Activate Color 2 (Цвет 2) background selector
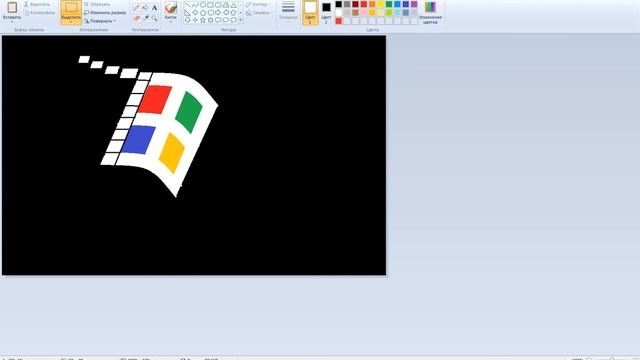The image size is (640, 360). (326, 12)
